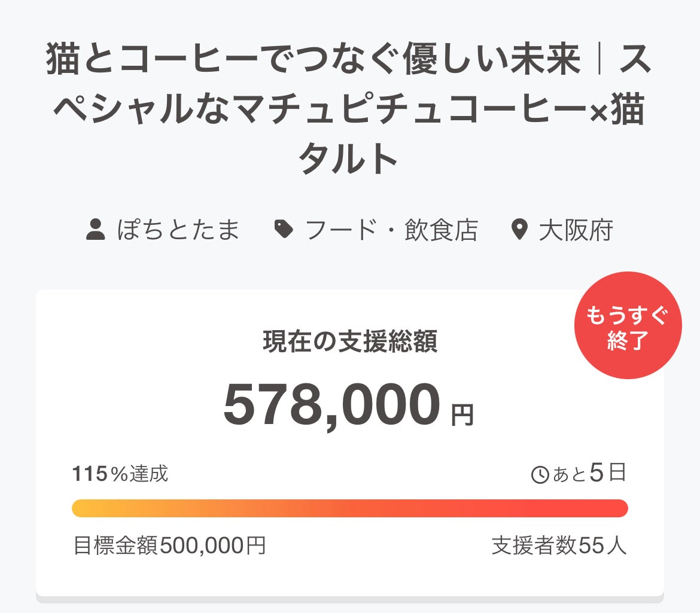Click the location pin icon
The width and height of the screenshot is (700, 613).
[x=520, y=230]
